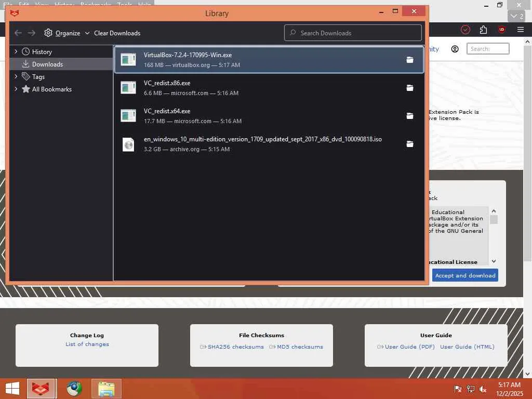Image resolution: width=532 pixels, height=399 pixels.
Task: Open User Guide (HTML) link
Action: (x=467, y=347)
